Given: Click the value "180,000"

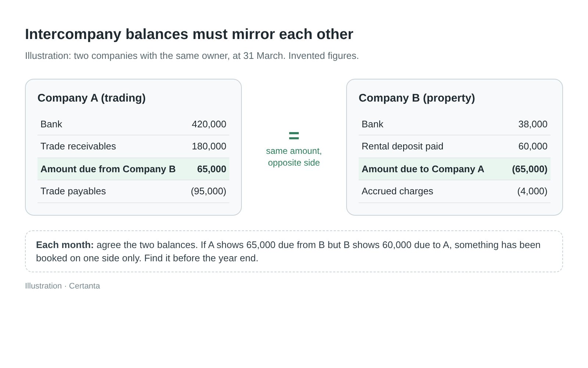Looking at the screenshot, I should click(209, 146).
